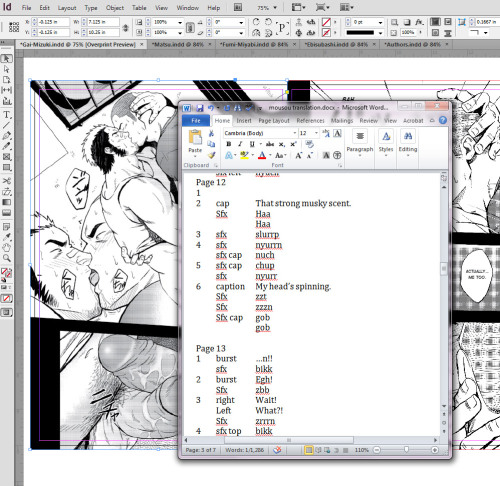Open the Layout menu in InDesign
Image resolution: width=500 pixels, height=486 pixels.
click(67, 8)
